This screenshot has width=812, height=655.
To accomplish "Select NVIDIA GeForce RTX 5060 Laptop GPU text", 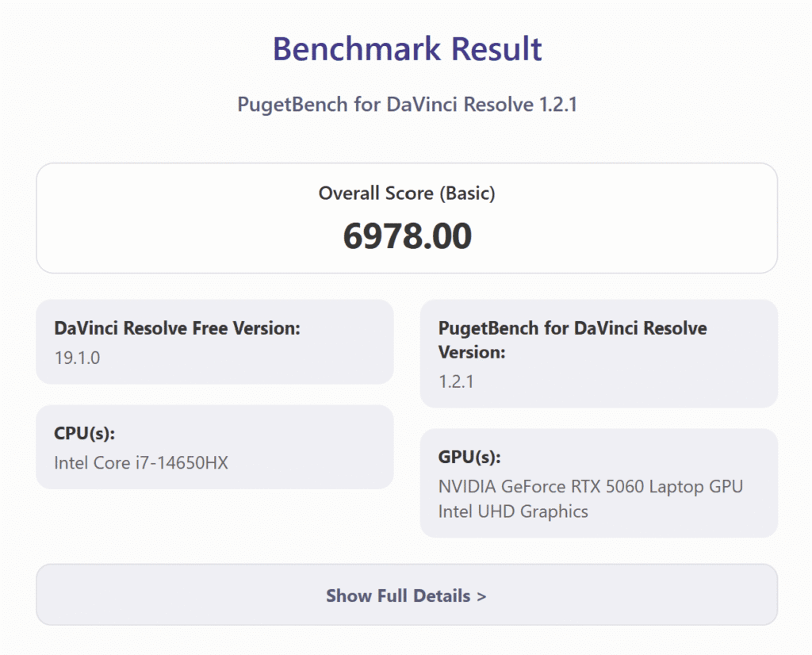I will (x=590, y=486).
